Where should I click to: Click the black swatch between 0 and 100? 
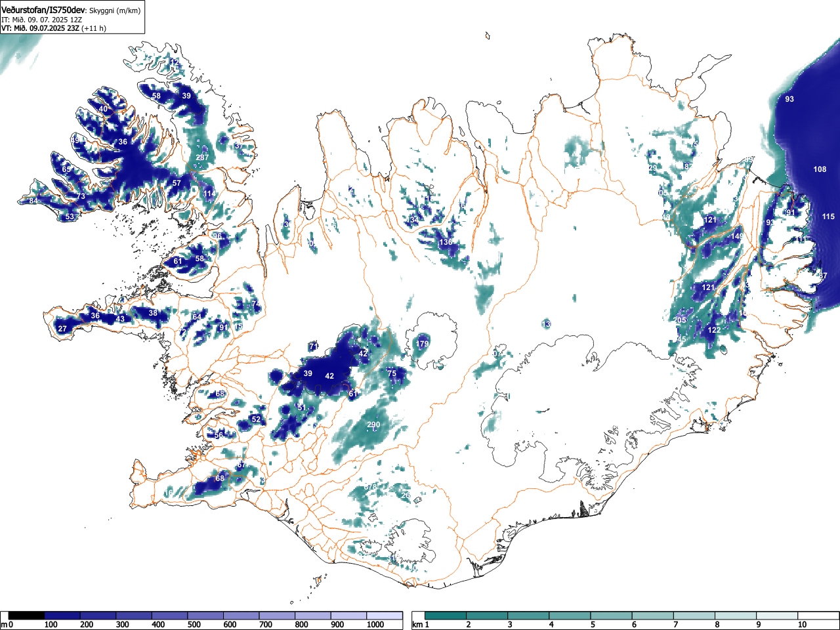click(x=27, y=616)
